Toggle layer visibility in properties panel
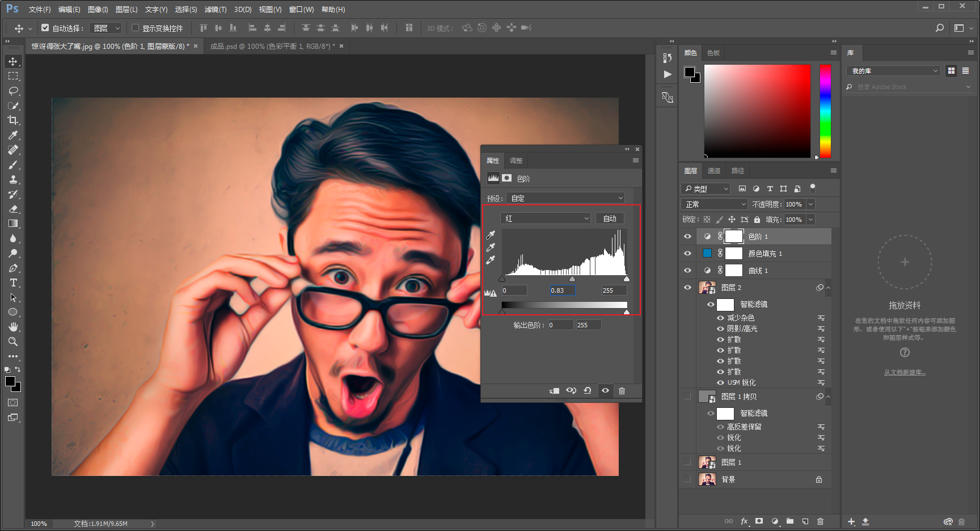Screen dimensions: 980x531 point(605,391)
